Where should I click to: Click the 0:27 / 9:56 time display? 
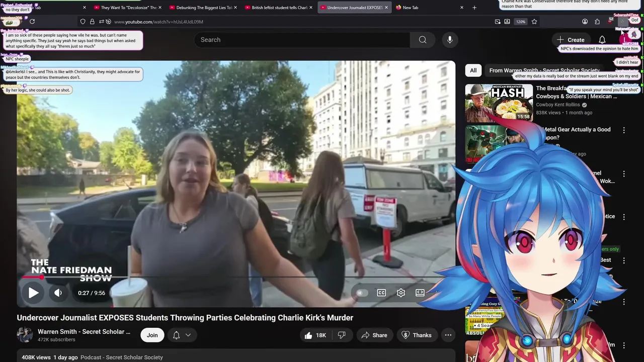click(x=92, y=293)
